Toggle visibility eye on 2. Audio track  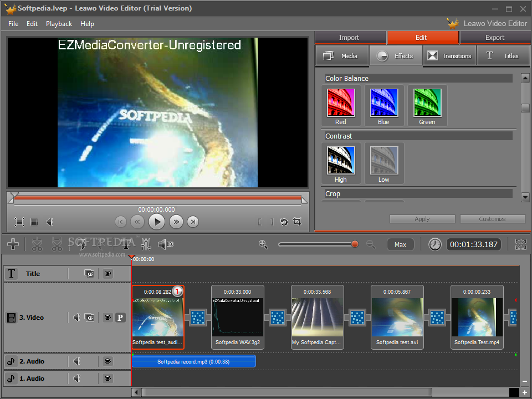pos(108,361)
